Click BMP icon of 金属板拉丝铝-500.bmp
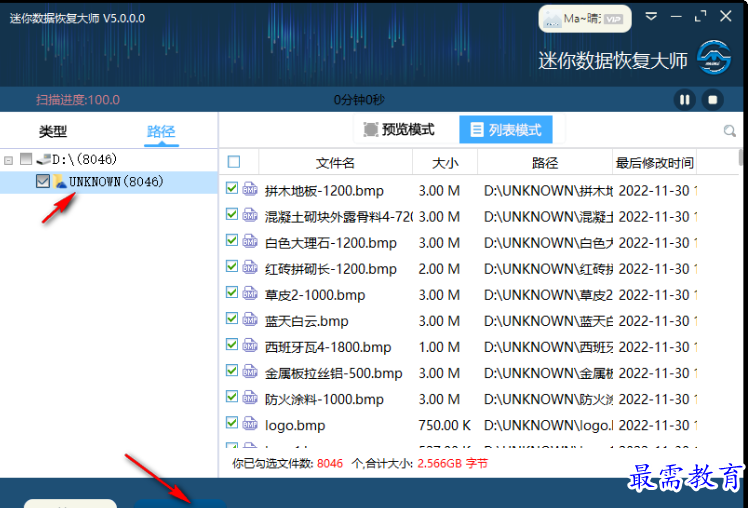 (x=250, y=371)
